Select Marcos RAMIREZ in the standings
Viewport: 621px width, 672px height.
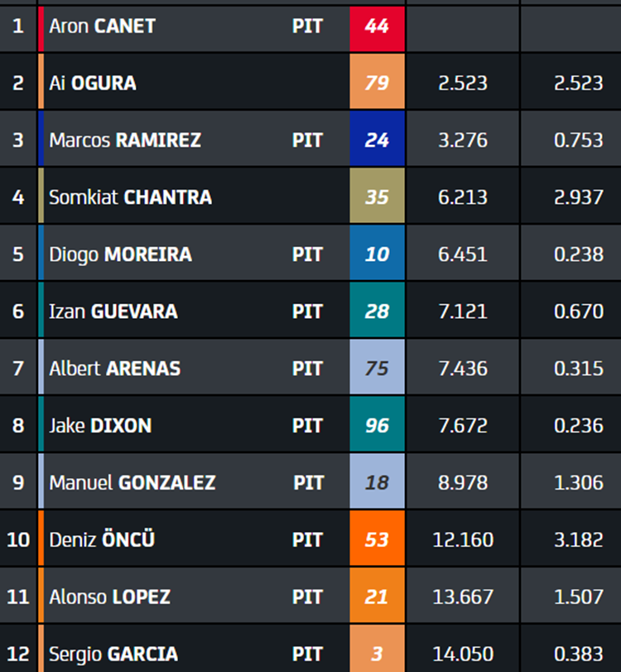[x=125, y=140]
